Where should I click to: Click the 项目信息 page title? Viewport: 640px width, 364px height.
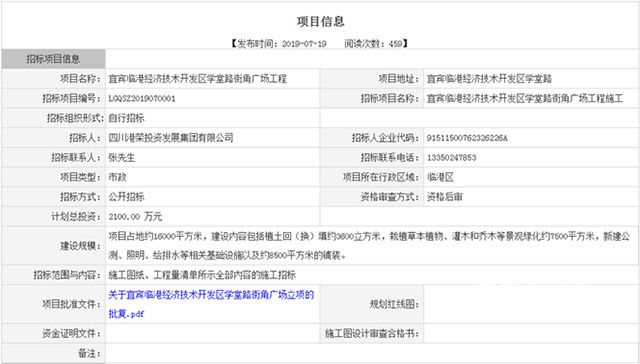320,21
